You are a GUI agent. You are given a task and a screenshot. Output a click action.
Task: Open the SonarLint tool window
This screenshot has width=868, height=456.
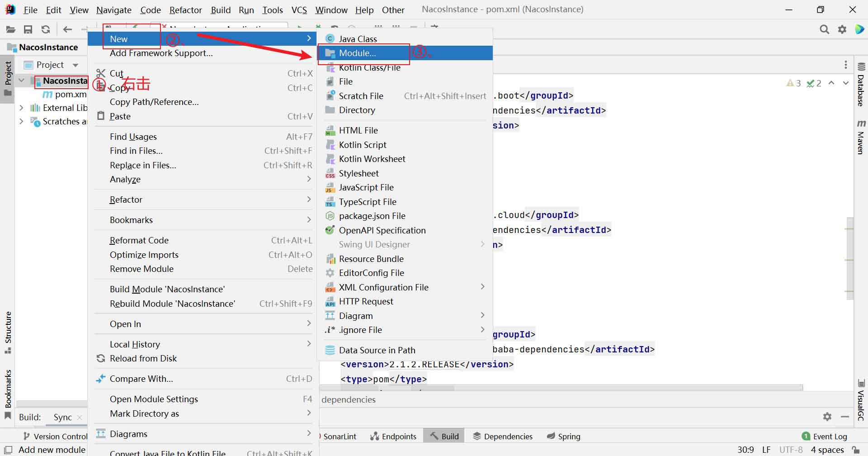[x=340, y=436]
